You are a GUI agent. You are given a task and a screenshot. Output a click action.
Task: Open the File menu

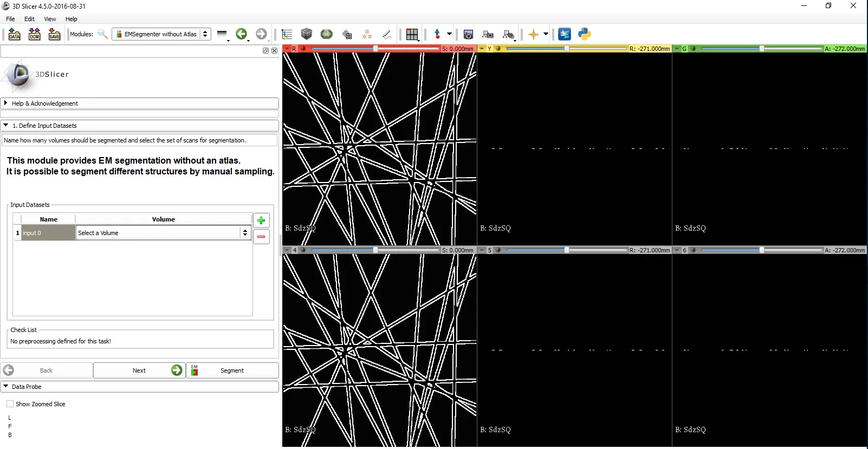tap(10, 19)
